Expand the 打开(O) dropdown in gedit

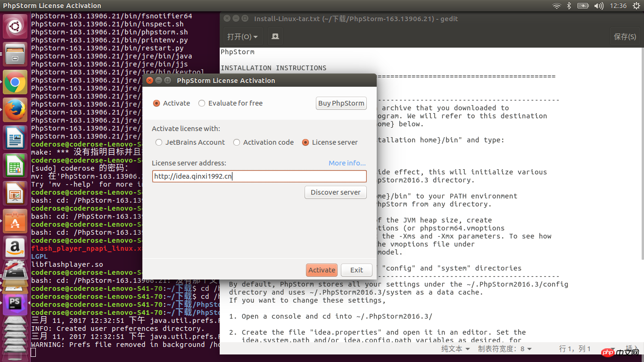pos(242,36)
